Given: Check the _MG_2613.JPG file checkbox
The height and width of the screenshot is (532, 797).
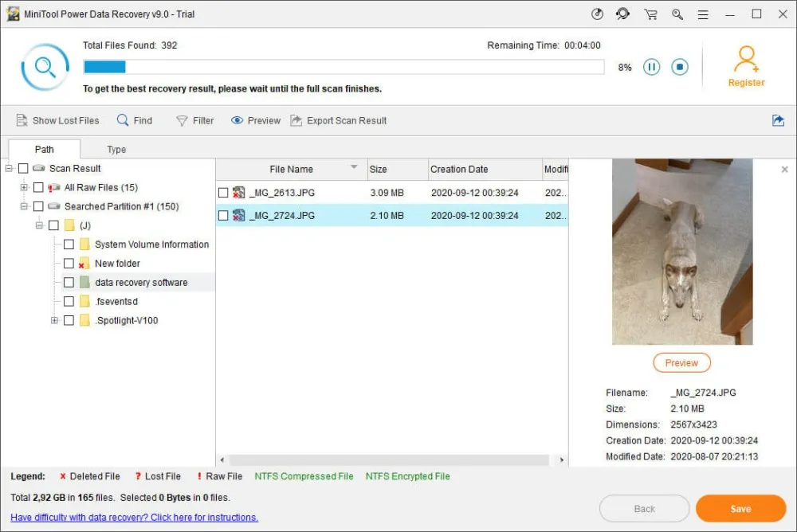Looking at the screenshot, I should click(223, 193).
